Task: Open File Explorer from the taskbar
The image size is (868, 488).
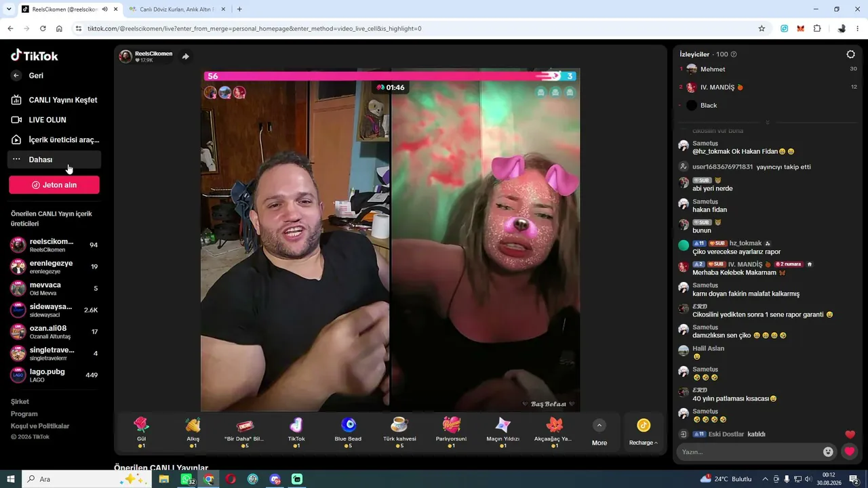Action: point(164,479)
